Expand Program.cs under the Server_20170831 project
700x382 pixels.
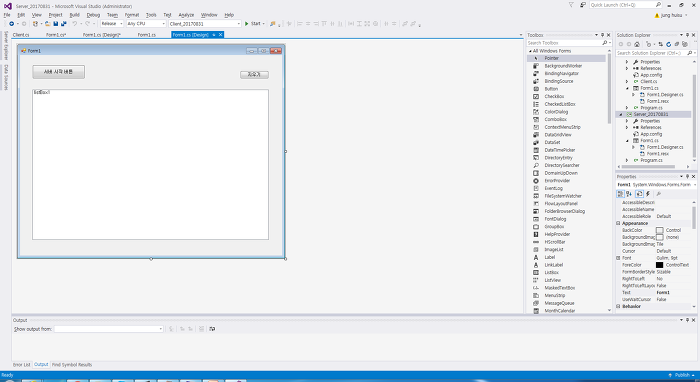tap(627, 160)
